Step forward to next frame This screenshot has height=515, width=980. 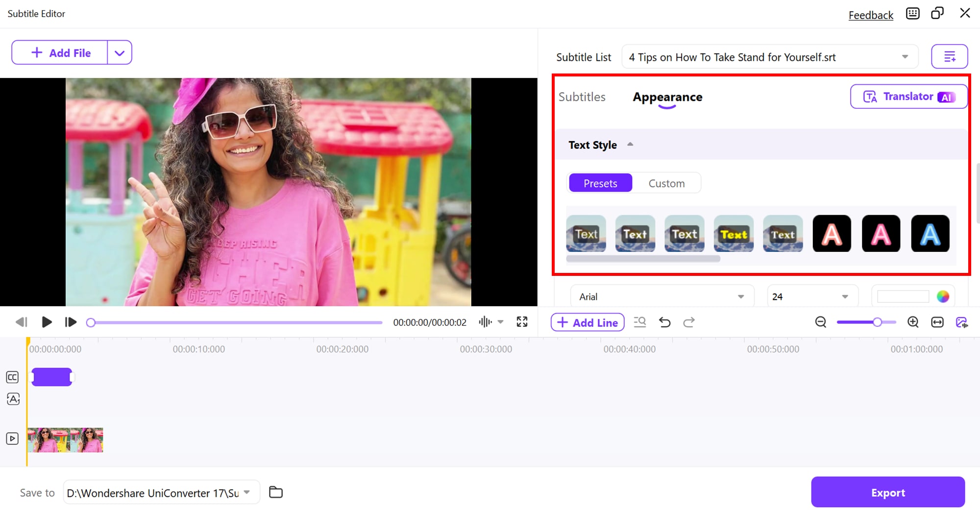71,322
